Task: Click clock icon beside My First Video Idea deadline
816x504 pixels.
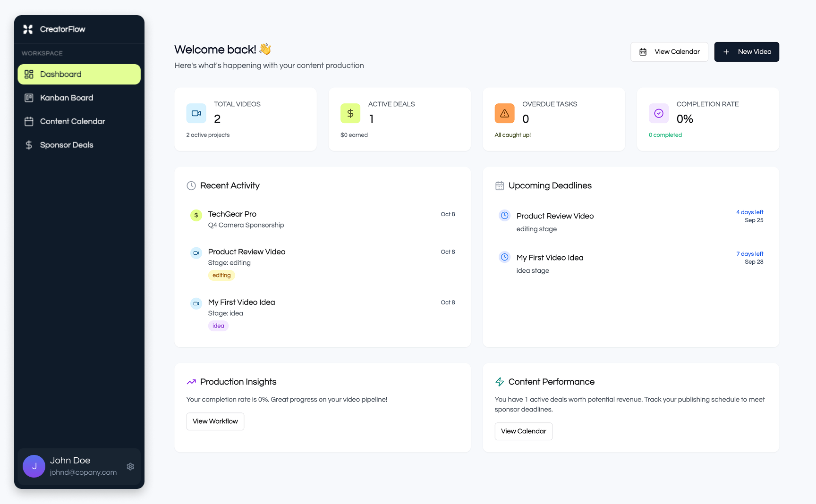Action: pos(505,257)
